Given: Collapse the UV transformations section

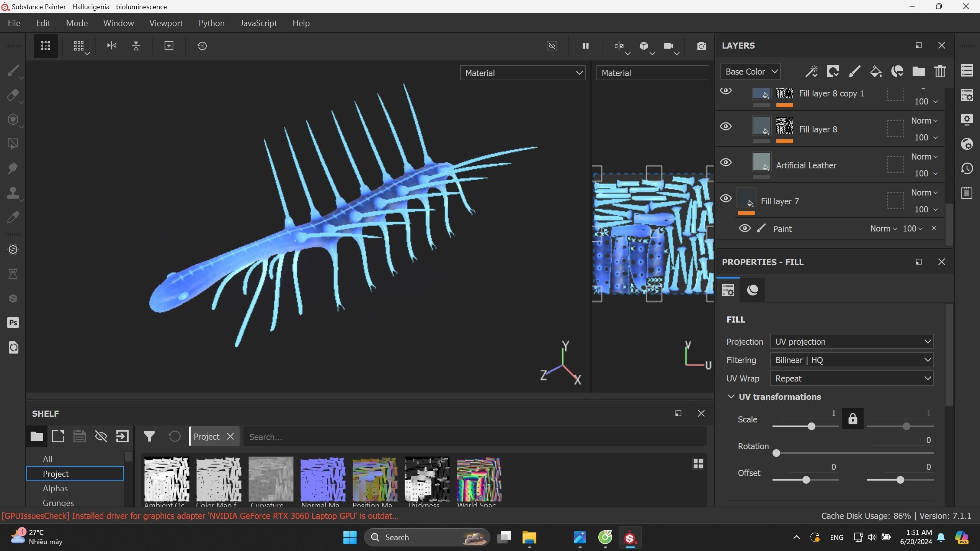Looking at the screenshot, I should 731,397.
